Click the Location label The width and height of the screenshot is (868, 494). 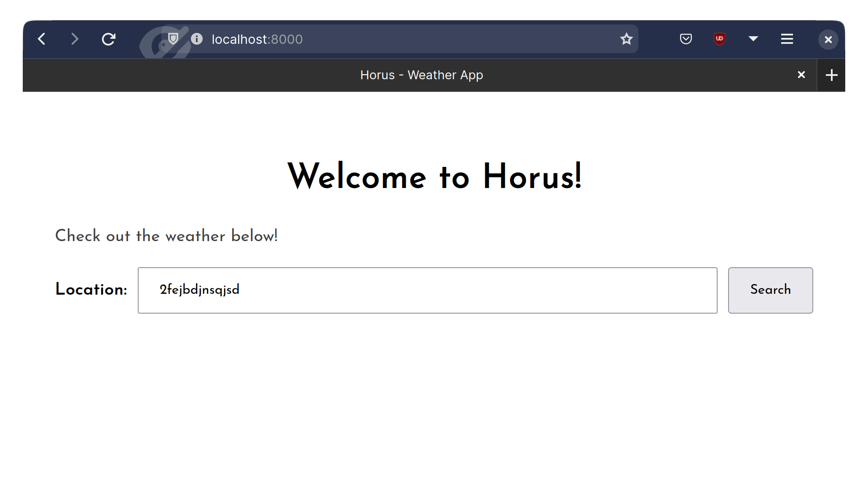[91, 290]
